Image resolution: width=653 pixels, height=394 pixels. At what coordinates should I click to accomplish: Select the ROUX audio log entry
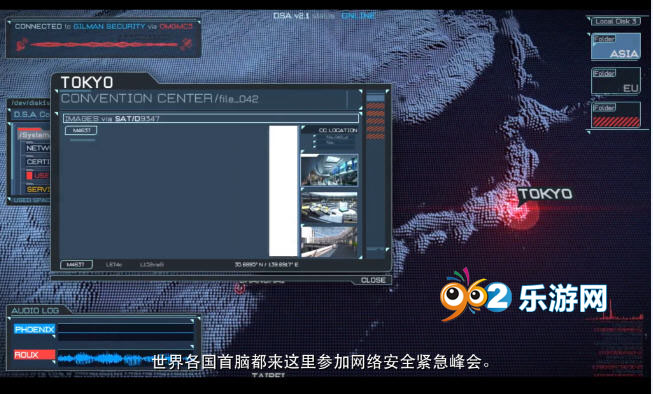pyautogui.click(x=35, y=355)
